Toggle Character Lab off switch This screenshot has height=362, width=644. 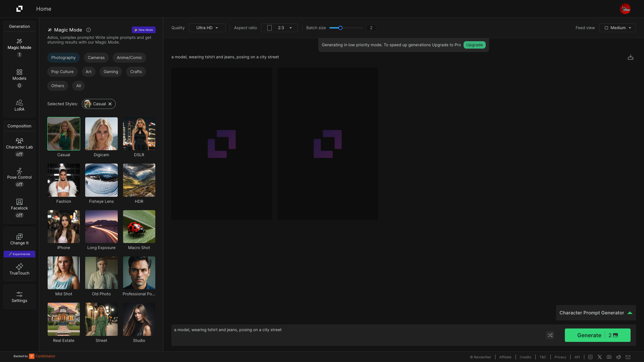pos(19,154)
